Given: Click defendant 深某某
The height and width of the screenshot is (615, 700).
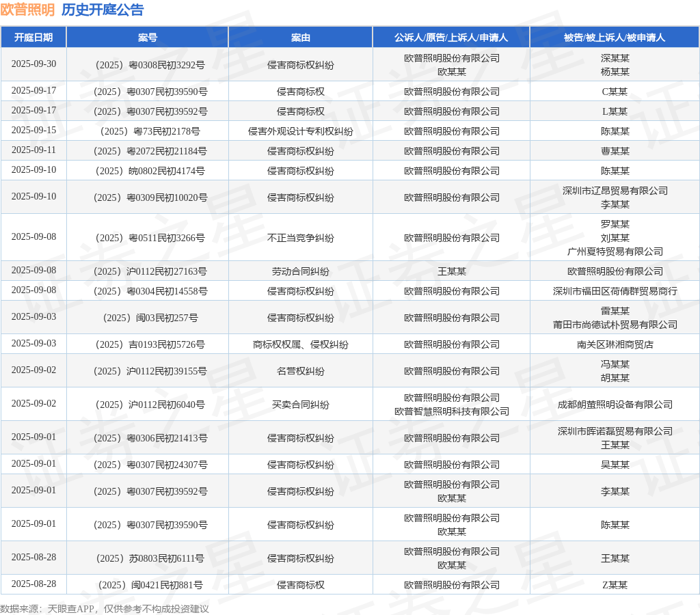Looking at the screenshot, I should click(x=615, y=58).
